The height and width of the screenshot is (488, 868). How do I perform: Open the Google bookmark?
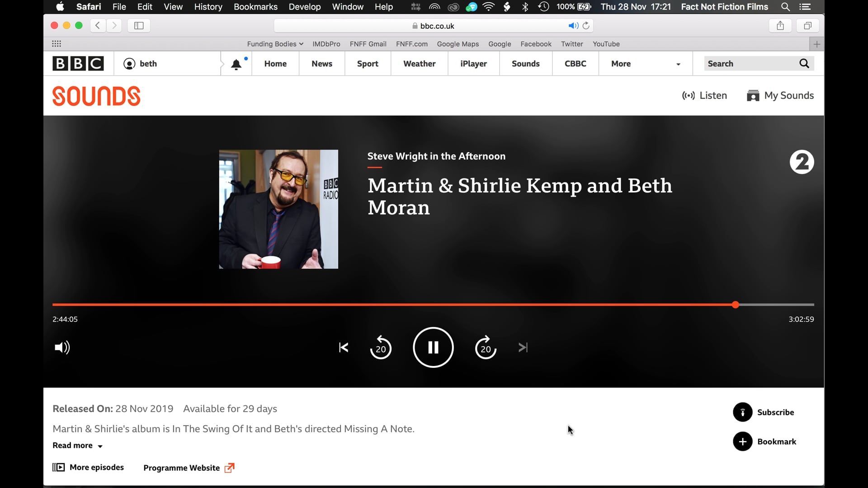click(500, 44)
